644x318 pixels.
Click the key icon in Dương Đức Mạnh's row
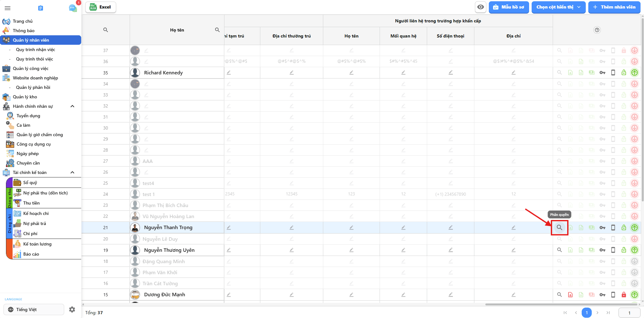coord(602,295)
